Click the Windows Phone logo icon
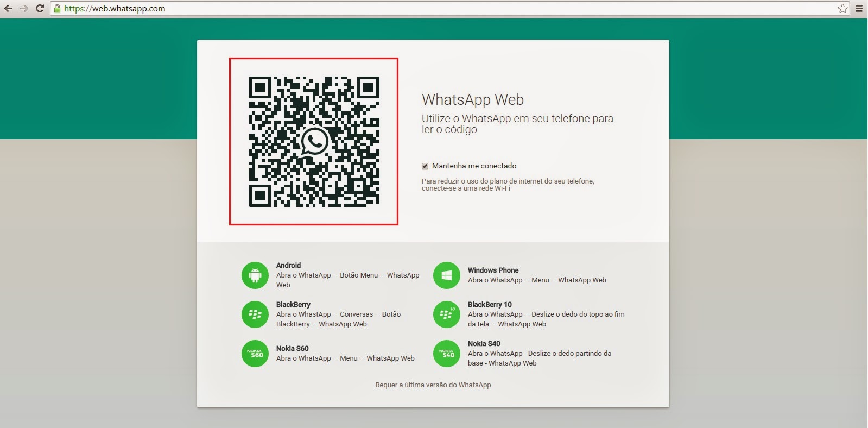868x428 pixels. (447, 275)
